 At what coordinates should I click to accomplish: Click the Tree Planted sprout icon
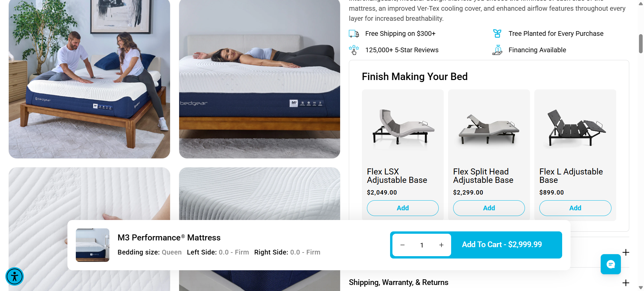point(497,33)
